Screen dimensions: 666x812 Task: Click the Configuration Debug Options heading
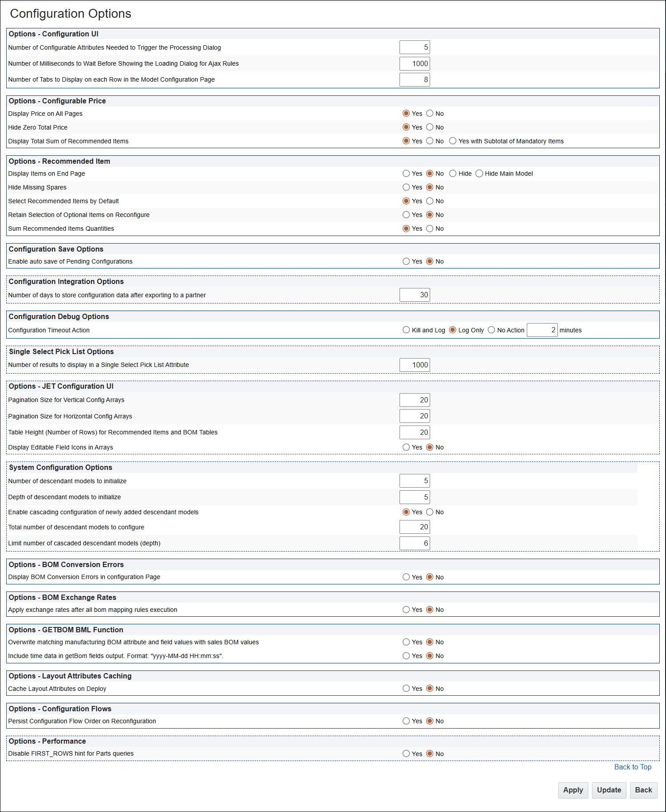pos(59,317)
